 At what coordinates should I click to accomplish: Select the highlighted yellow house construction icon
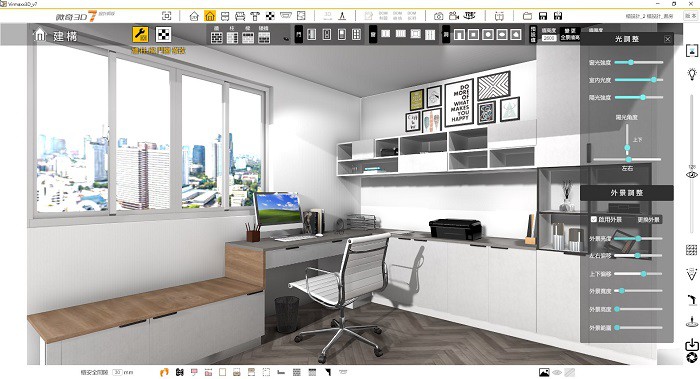tap(210, 16)
